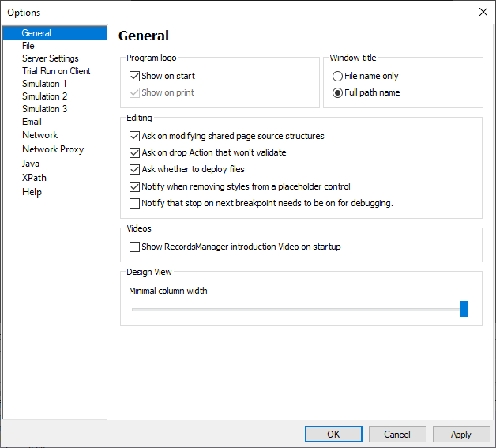Open Simulation 2 settings
This screenshot has width=496, height=448.
pos(44,96)
